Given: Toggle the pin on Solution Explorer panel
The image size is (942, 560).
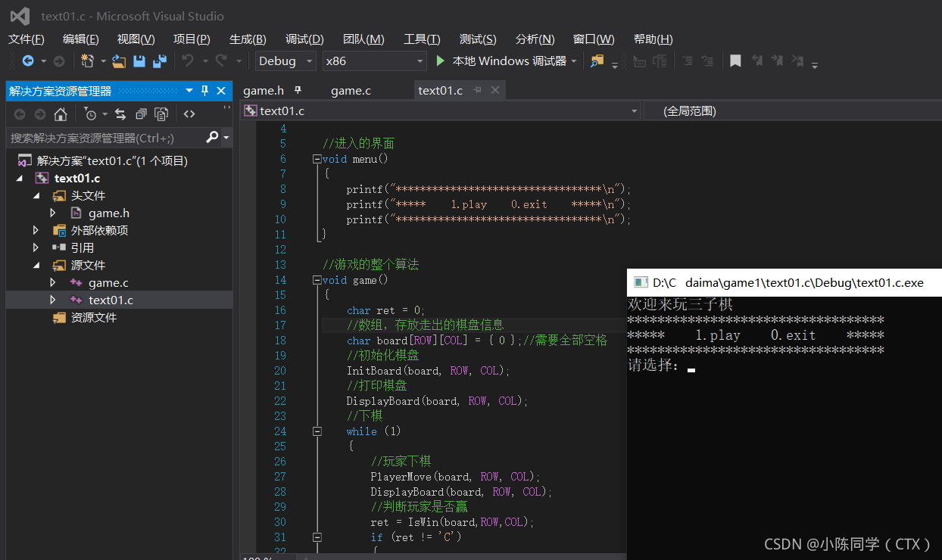Looking at the screenshot, I should tap(204, 91).
